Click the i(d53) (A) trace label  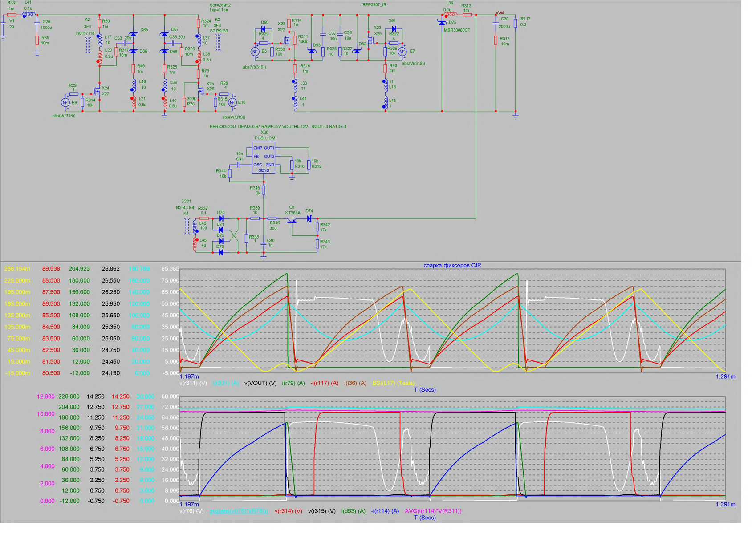pos(353,511)
